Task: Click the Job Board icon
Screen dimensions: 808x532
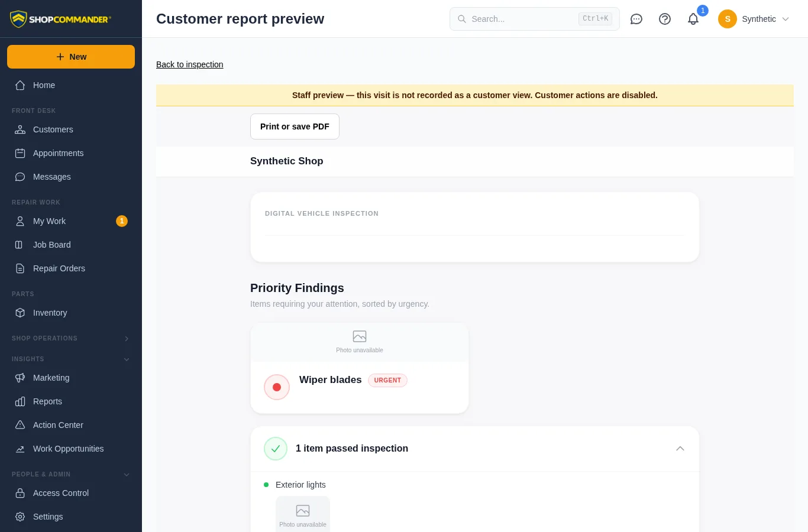Action: 20,245
